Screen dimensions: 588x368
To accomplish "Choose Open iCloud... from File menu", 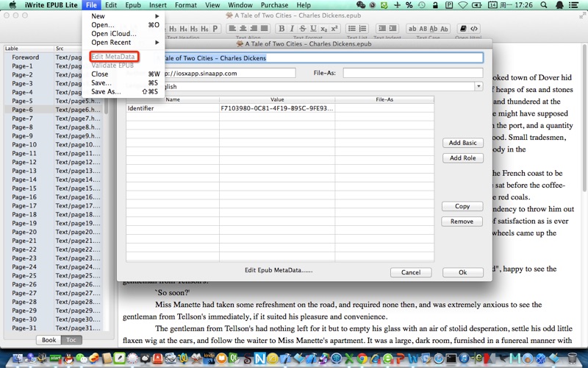I will (x=123, y=33).
